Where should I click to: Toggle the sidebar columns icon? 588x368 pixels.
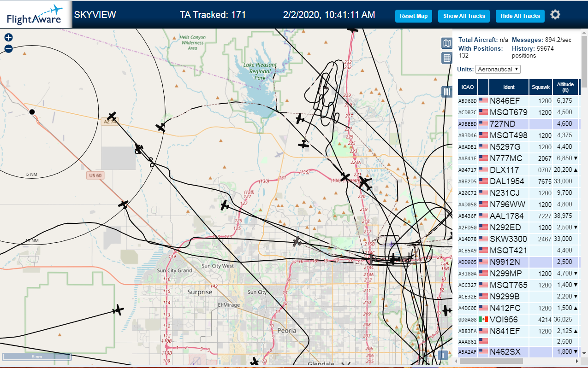coord(446,92)
